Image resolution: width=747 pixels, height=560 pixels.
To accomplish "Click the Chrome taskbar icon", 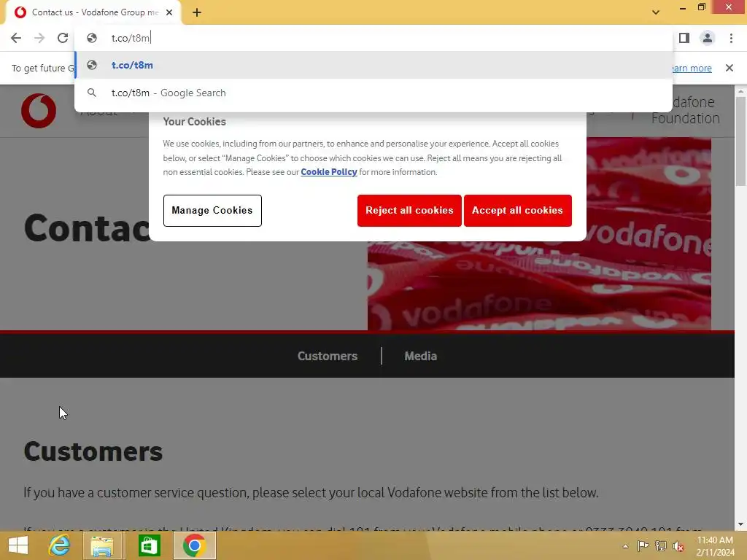I will point(194,545).
